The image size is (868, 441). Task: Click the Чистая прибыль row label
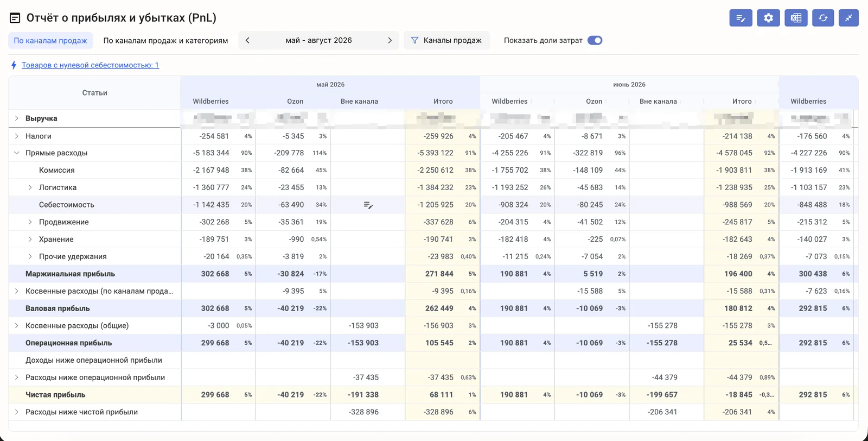(55, 395)
